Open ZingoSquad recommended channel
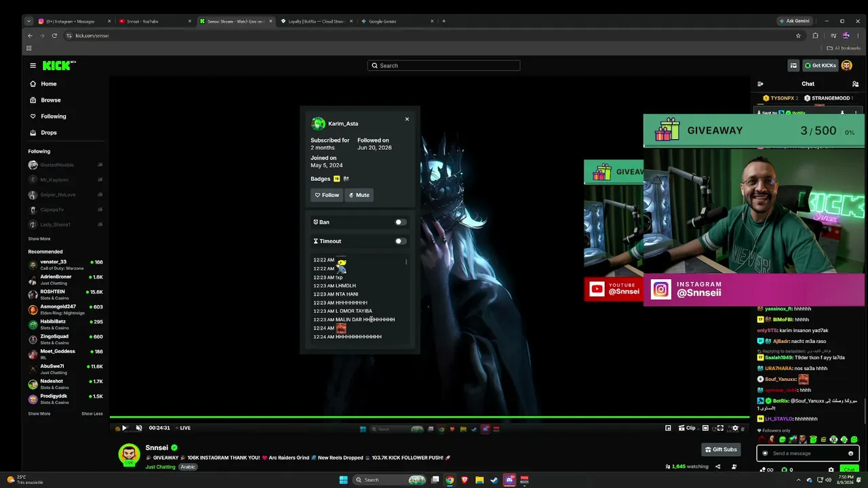The width and height of the screenshot is (868, 488). pyautogui.click(x=66, y=339)
